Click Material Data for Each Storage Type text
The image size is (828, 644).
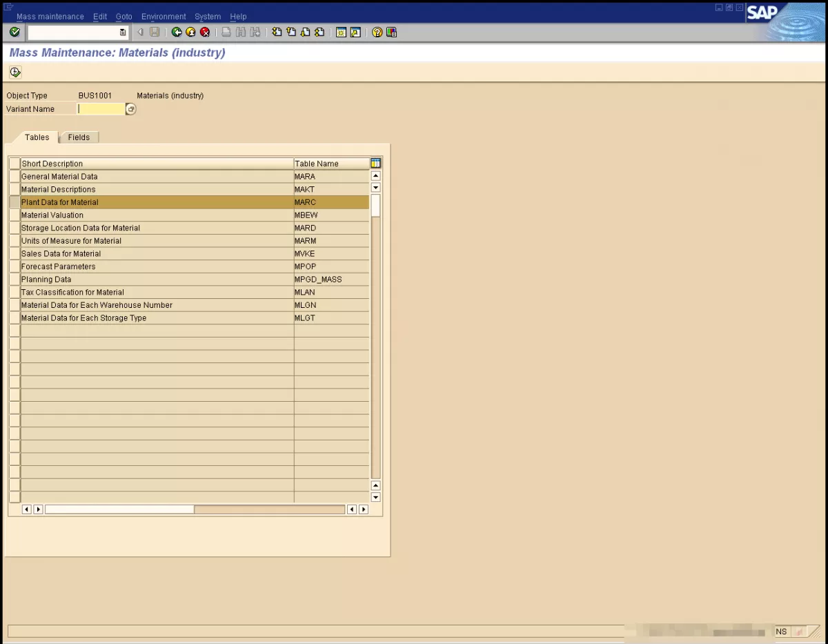pyautogui.click(x=83, y=318)
